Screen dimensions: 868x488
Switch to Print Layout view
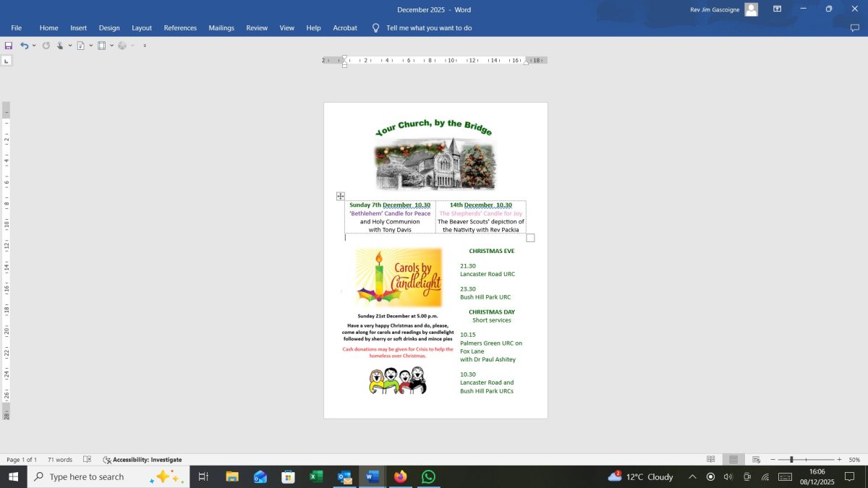click(x=733, y=460)
